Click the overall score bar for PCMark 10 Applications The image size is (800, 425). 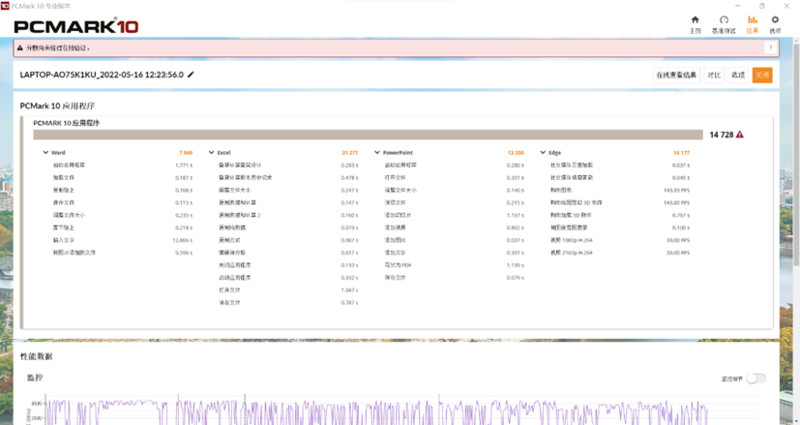(368, 135)
